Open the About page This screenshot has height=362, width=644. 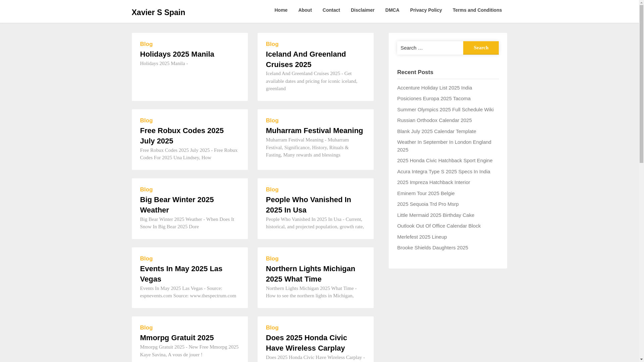click(x=305, y=10)
